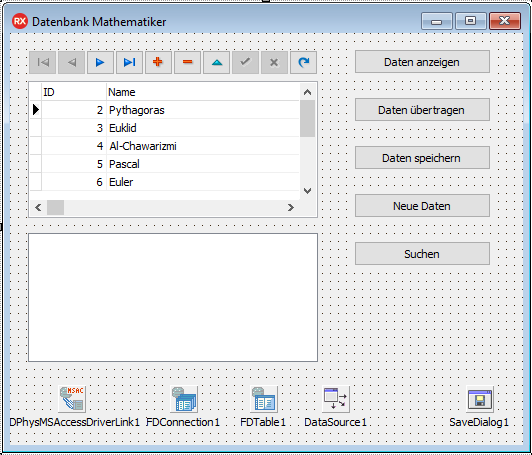Click the Suchen button

[422, 253]
